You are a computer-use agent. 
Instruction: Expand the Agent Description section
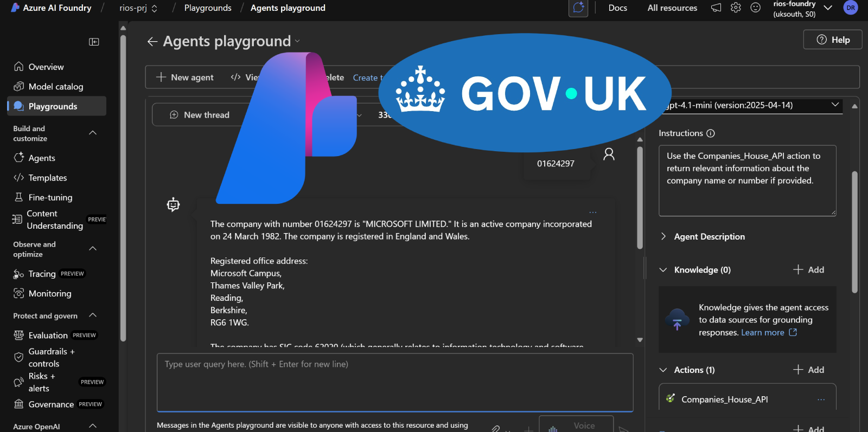(x=663, y=236)
